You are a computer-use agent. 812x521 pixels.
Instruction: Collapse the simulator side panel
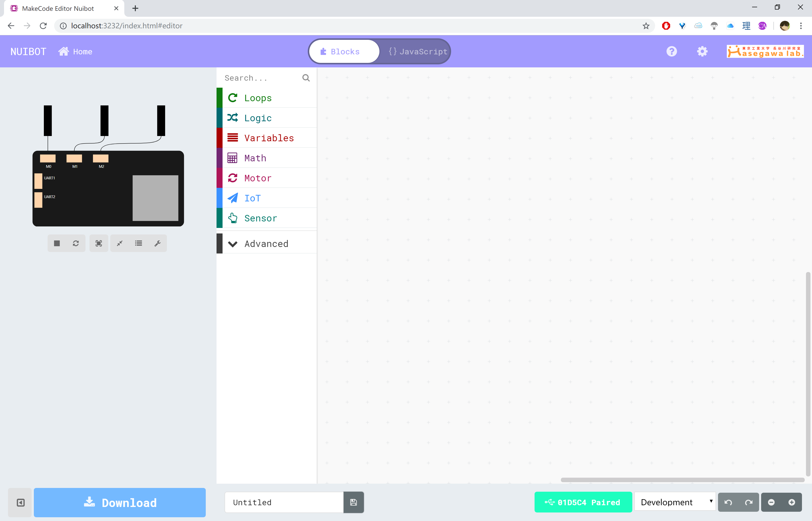point(21,503)
